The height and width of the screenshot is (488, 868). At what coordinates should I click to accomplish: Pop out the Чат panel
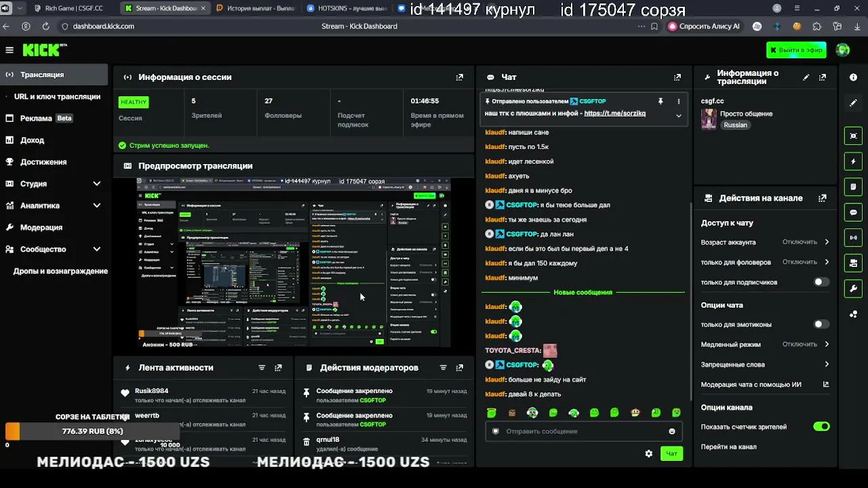pyautogui.click(x=677, y=77)
